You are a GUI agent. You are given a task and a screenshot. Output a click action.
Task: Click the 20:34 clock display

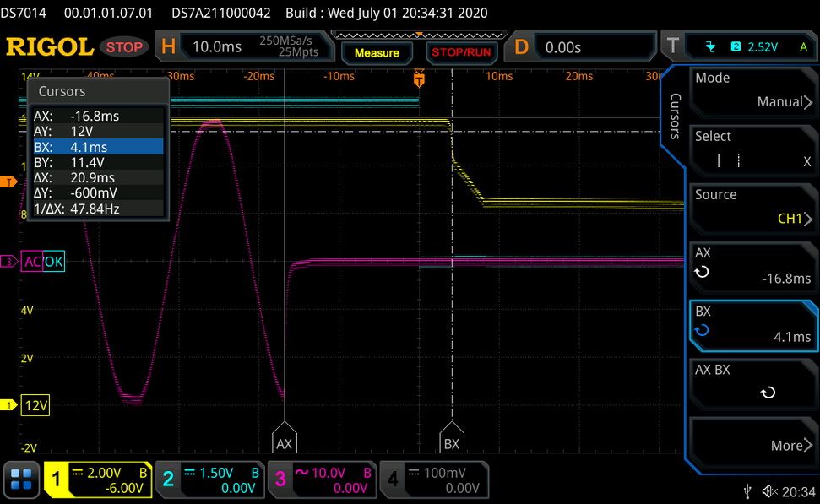[x=799, y=492]
